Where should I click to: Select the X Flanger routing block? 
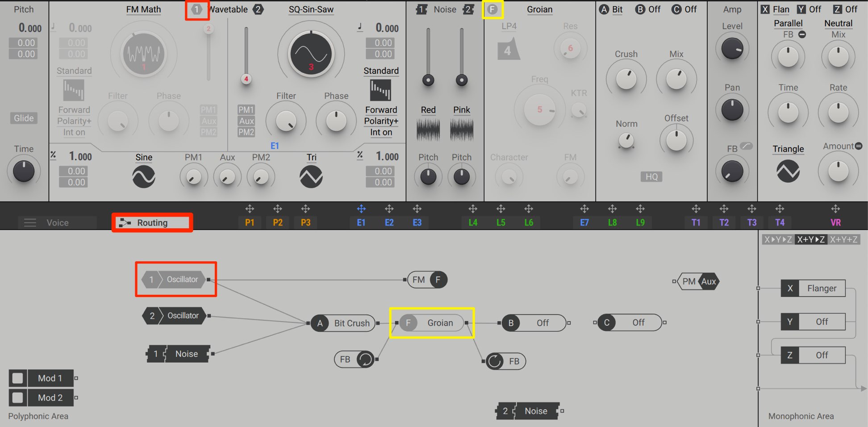813,288
